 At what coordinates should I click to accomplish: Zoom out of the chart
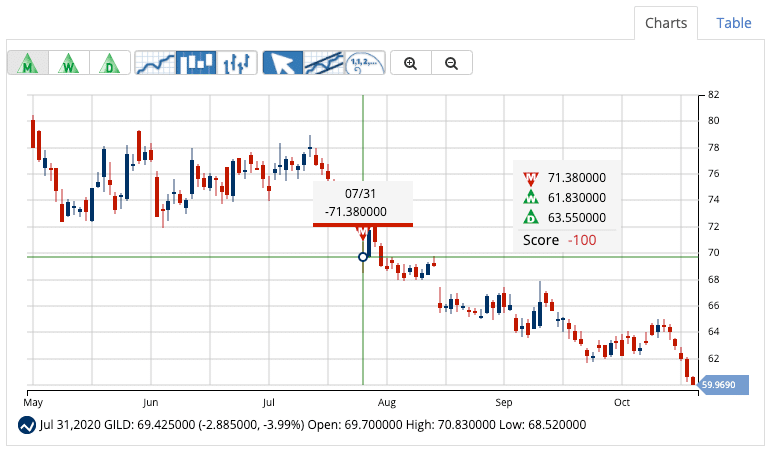pyautogui.click(x=451, y=63)
